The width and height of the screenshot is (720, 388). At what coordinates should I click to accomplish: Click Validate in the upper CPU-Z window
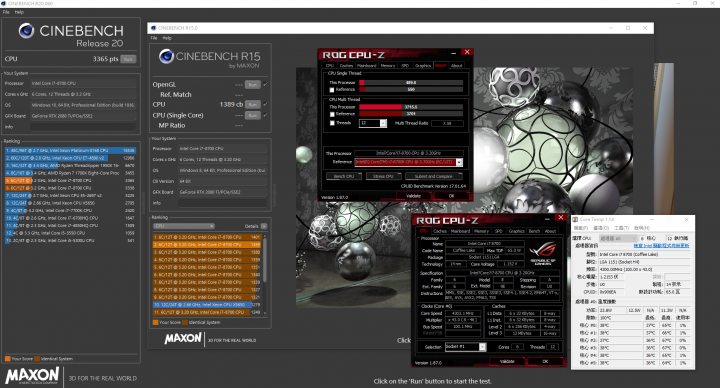pos(413,196)
